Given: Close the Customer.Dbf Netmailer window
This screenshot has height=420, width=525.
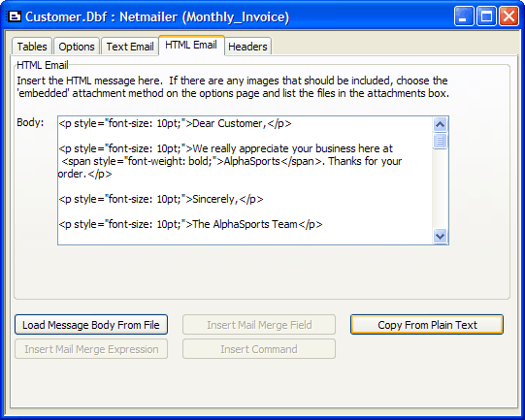Looking at the screenshot, I should (509, 16).
